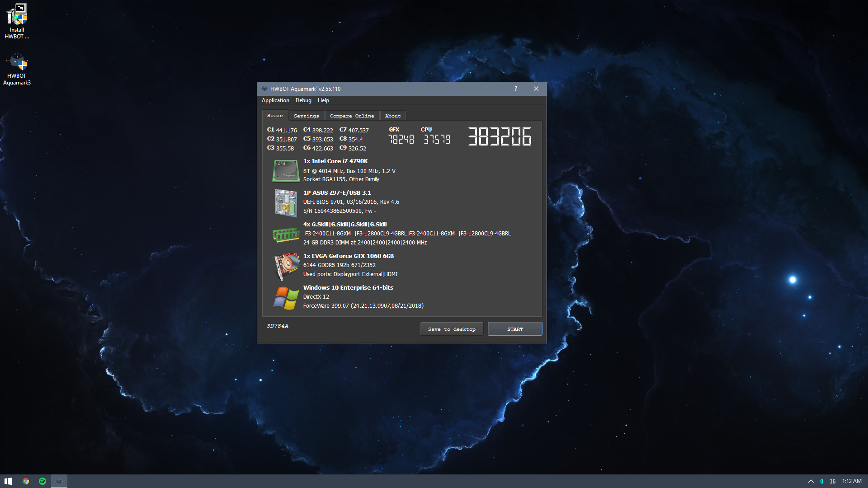Click the Save to desktop button
This screenshot has width=868, height=488.
[452, 329]
